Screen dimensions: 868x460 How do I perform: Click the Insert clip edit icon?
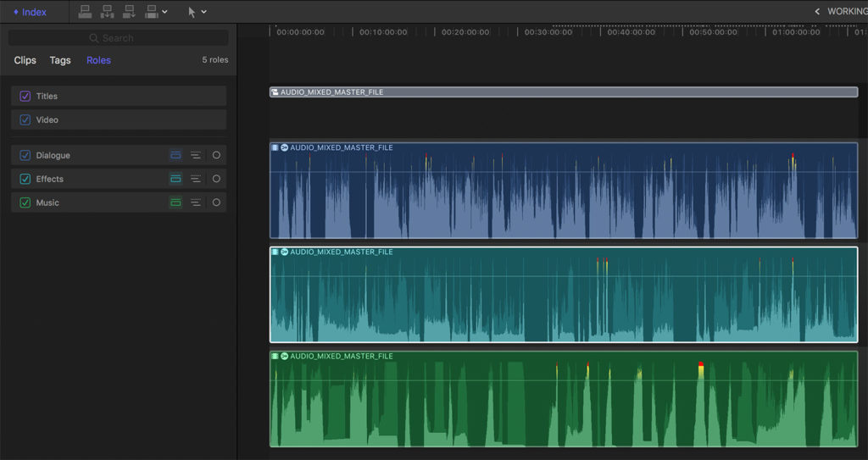pos(107,12)
